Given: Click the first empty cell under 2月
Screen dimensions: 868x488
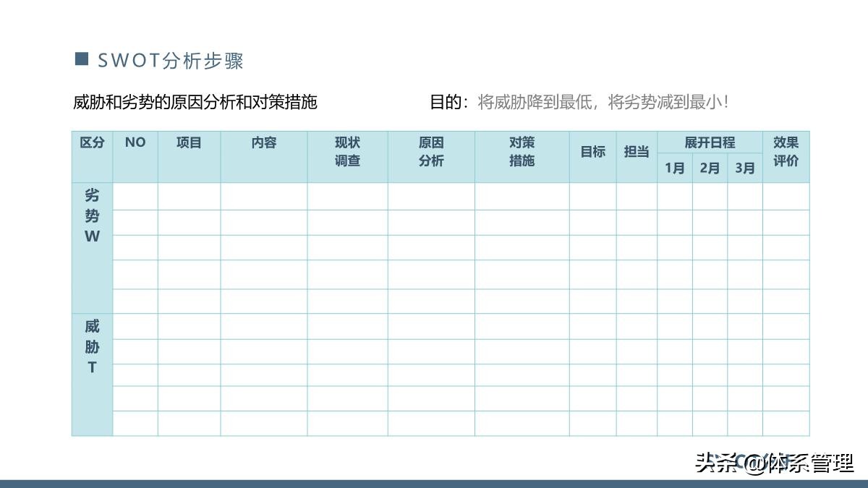Looking at the screenshot, I should coord(709,196).
